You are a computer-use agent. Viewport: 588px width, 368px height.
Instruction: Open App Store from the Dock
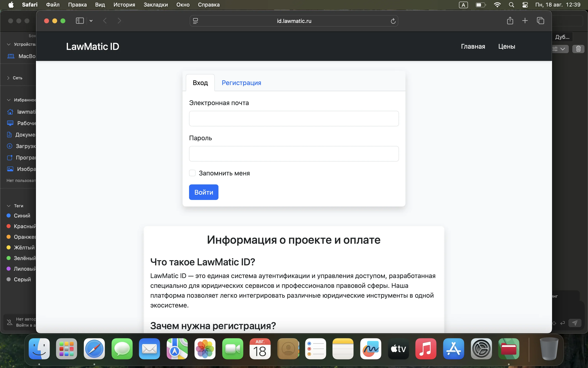pos(453,349)
